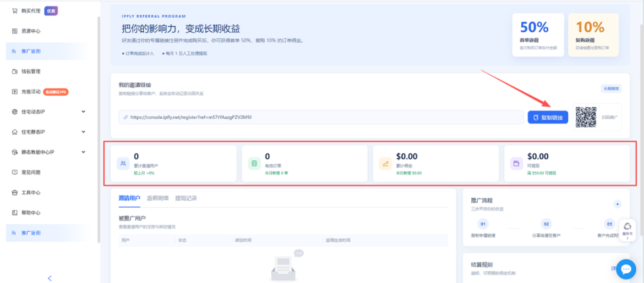Click the 分享给潜在客户 step label
The width and height of the screenshot is (644, 283).
pyautogui.click(x=546, y=235)
